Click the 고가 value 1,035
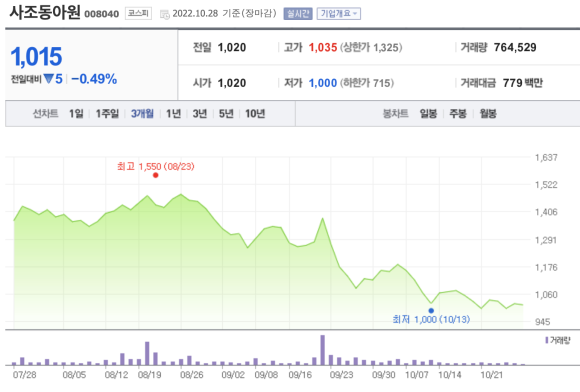 tap(323, 47)
